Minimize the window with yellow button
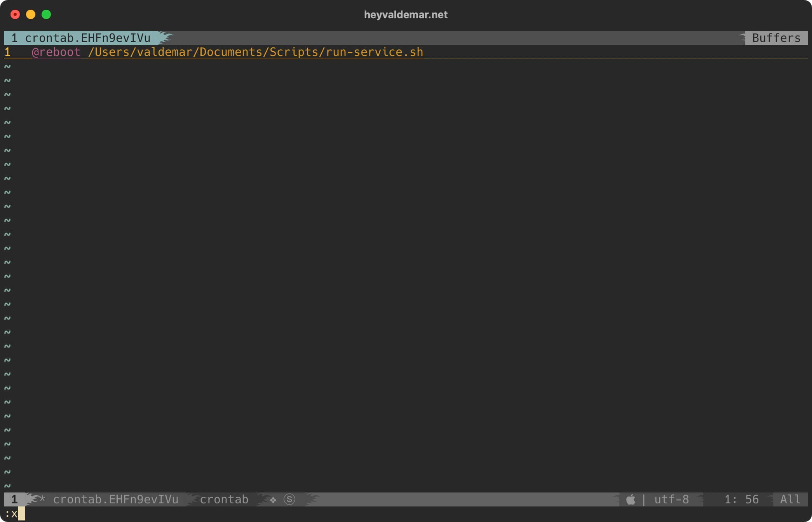This screenshot has width=812, height=522. pos(31,15)
